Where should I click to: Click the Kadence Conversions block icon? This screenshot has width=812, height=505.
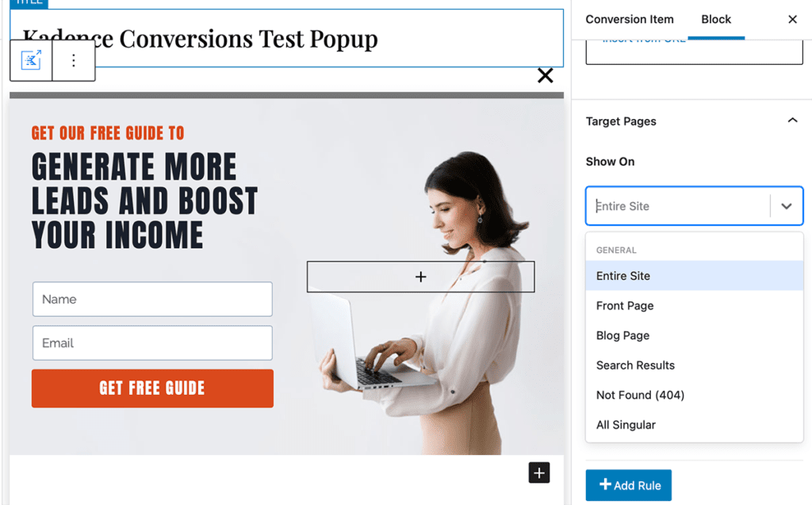31,60
